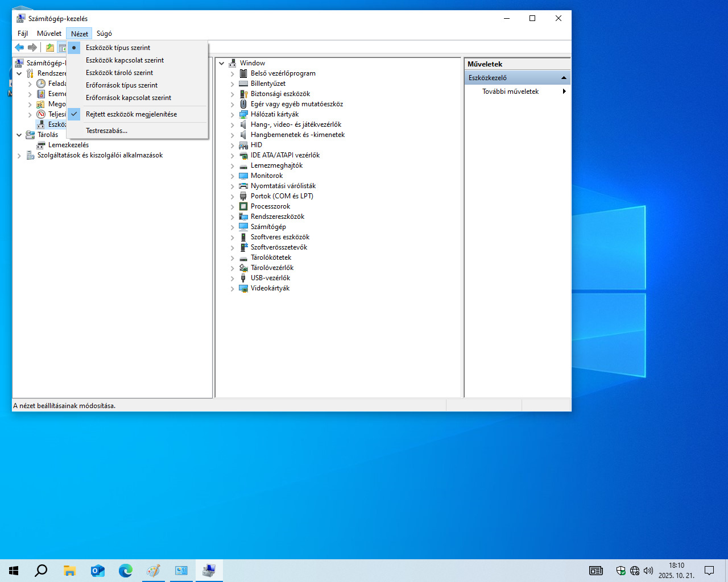This screenshot has width=728, height=582.
Task: Toggle Rejtett eszközök megjelenítése checkmark
Action: (x=137, y=114)
